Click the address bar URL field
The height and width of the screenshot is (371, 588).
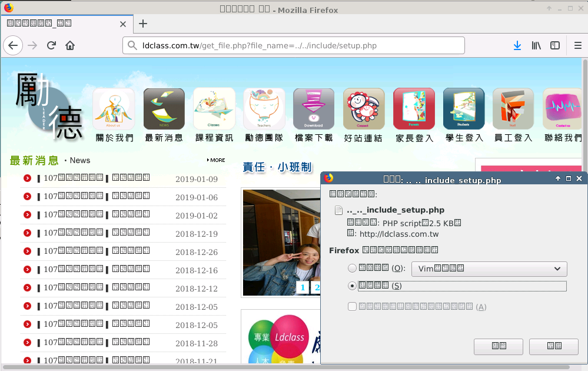(x=294, y=45)
